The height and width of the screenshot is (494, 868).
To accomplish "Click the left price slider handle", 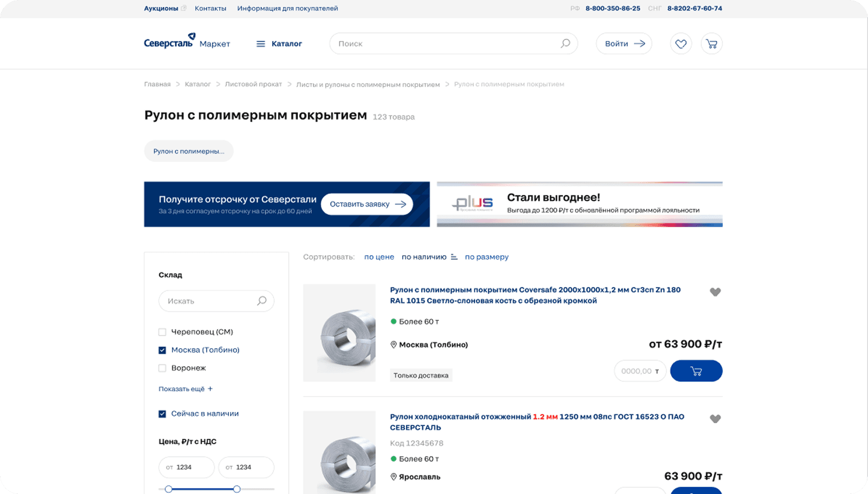I will coord(168,489).
